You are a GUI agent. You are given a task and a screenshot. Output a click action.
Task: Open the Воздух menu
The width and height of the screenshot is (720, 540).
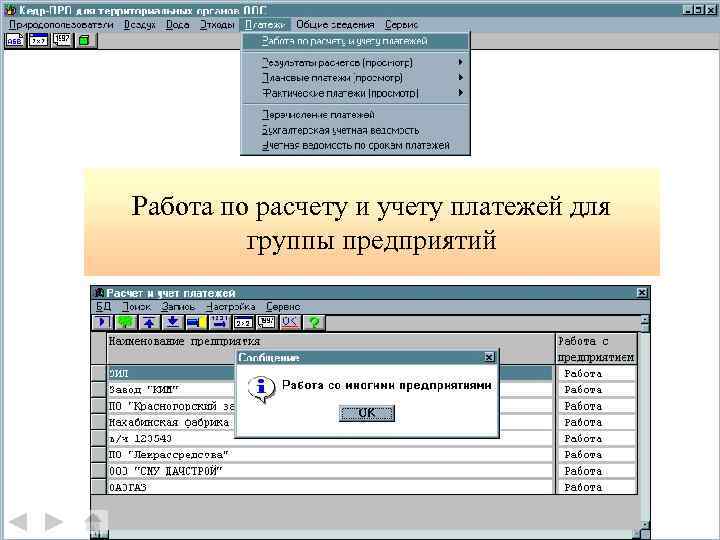point(140,25)
